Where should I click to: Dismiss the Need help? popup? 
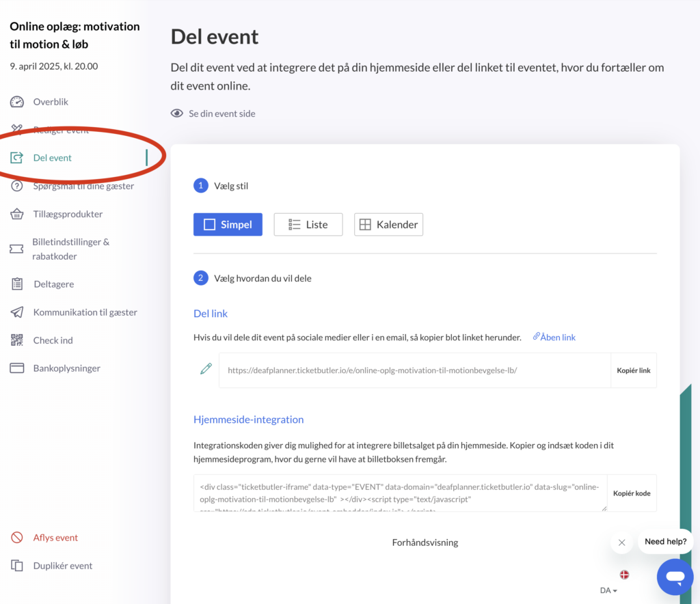[621, 543]
